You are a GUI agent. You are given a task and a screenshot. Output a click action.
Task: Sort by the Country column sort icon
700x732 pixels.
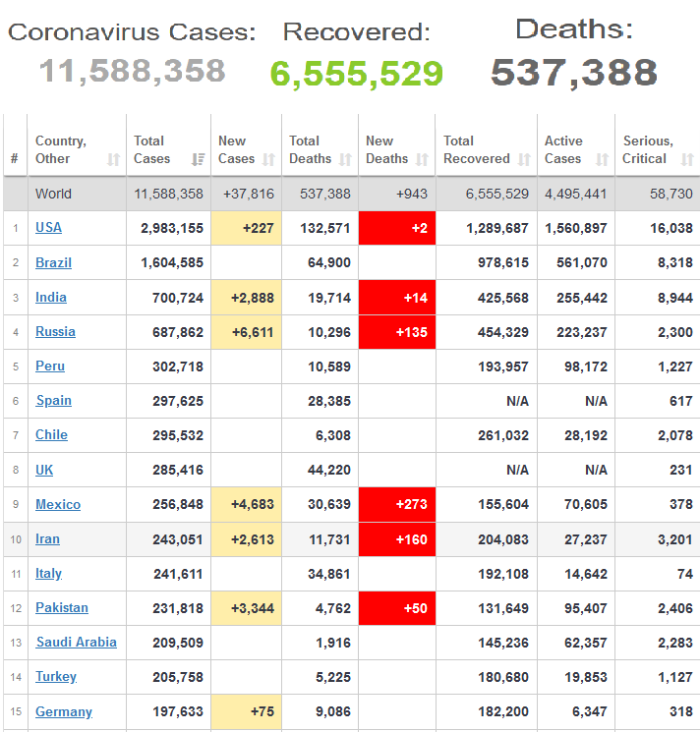[113, 159]
